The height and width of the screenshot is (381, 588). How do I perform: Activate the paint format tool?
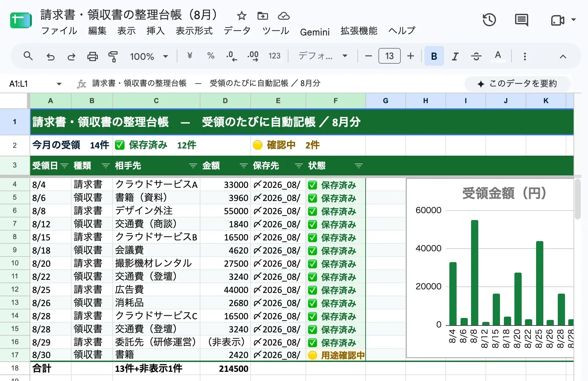(x=113, y=56)
